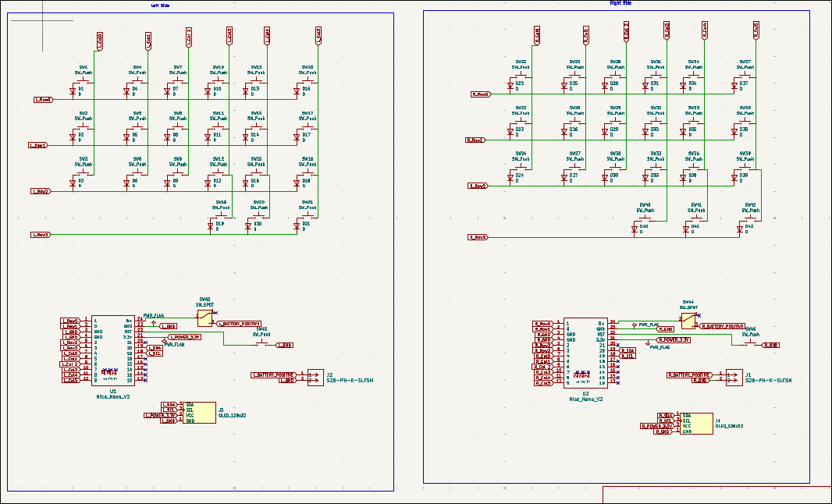This screenshot has width=832, height=504.
Task: Click the R_POWER_3.3V net label
Action: click(674, 339)
